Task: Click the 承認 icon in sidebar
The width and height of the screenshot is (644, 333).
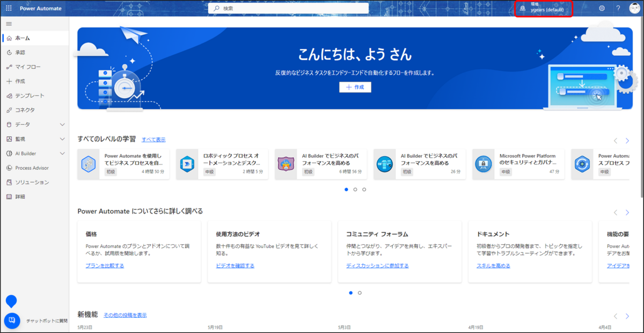Action: (x=9, y=53)
